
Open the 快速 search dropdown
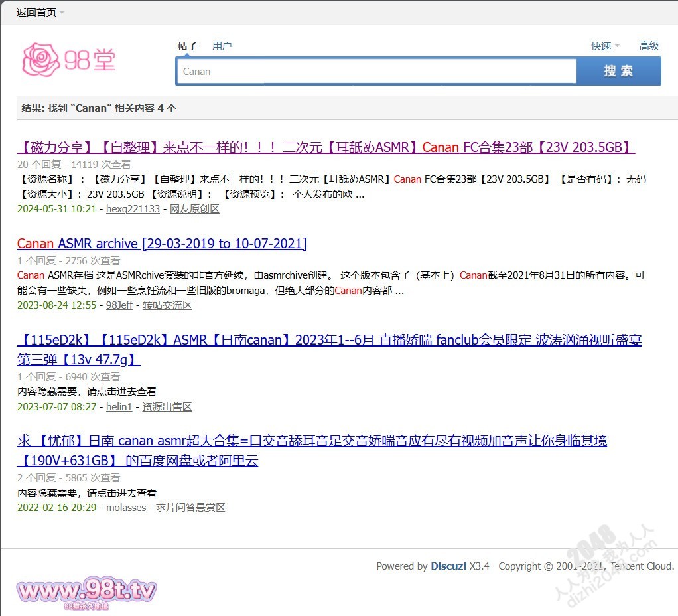point(605,46)
